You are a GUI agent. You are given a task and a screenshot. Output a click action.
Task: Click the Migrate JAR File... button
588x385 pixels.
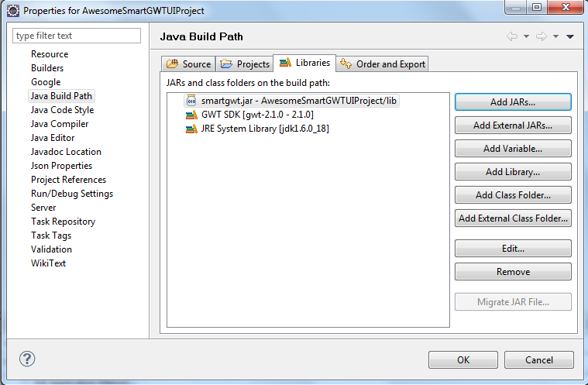tap(513, 302)
